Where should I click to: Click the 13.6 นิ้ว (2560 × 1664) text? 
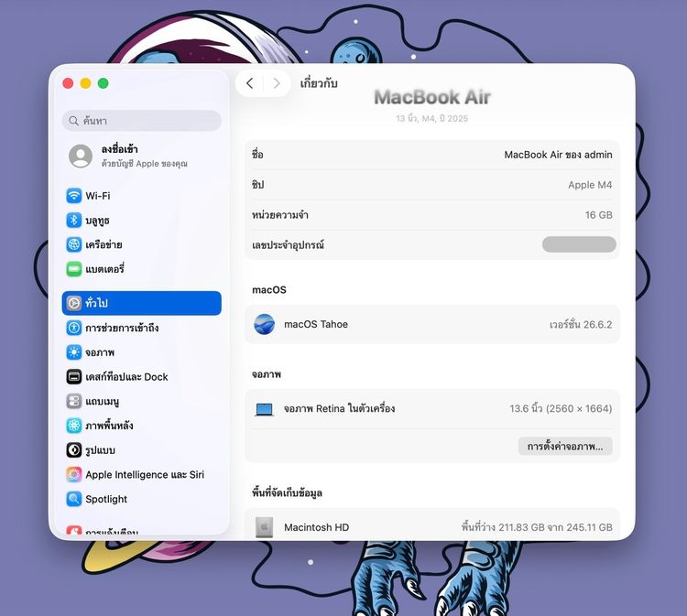tap(561, 408)
